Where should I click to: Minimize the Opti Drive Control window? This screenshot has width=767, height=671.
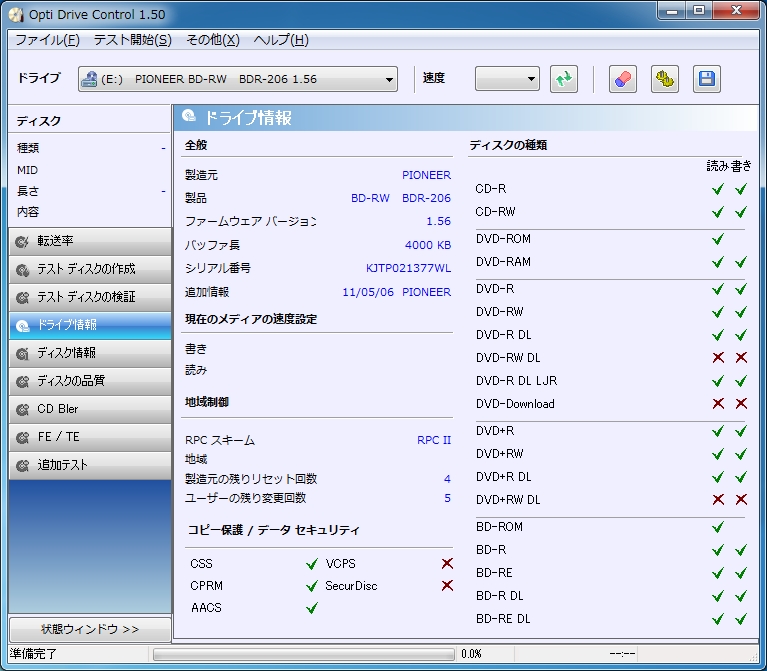(x=672, y=11)
